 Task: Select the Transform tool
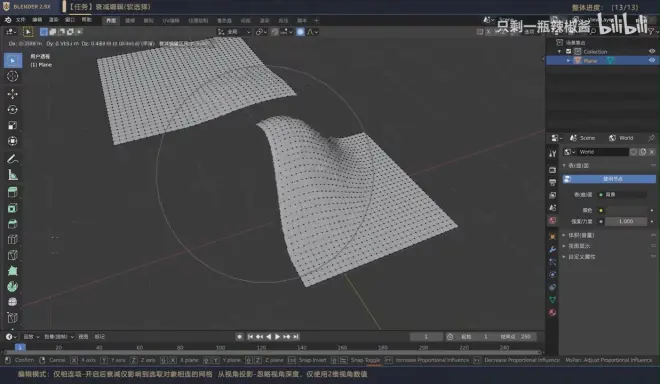point(13,141)
